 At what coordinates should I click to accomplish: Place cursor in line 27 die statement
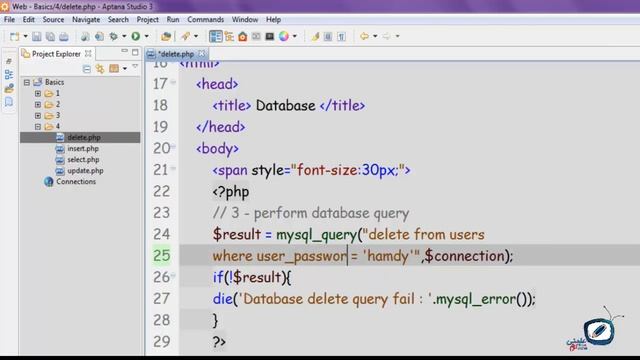374,299
